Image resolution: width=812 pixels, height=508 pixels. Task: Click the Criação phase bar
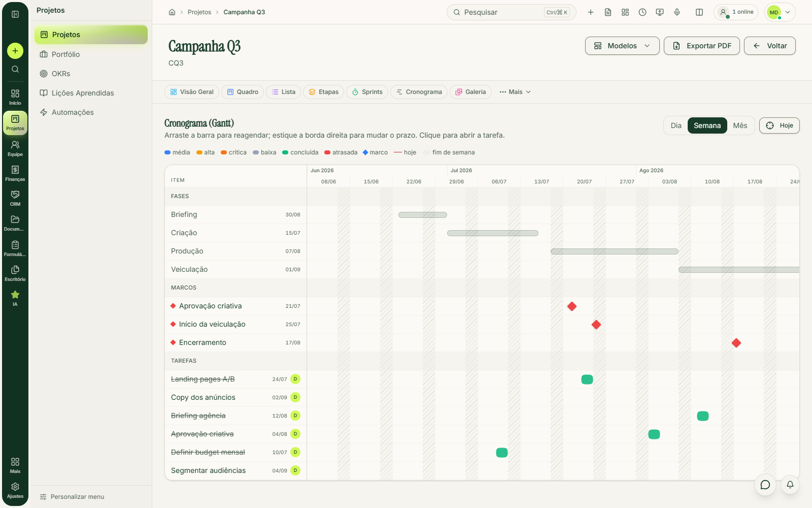click(493, 233)
